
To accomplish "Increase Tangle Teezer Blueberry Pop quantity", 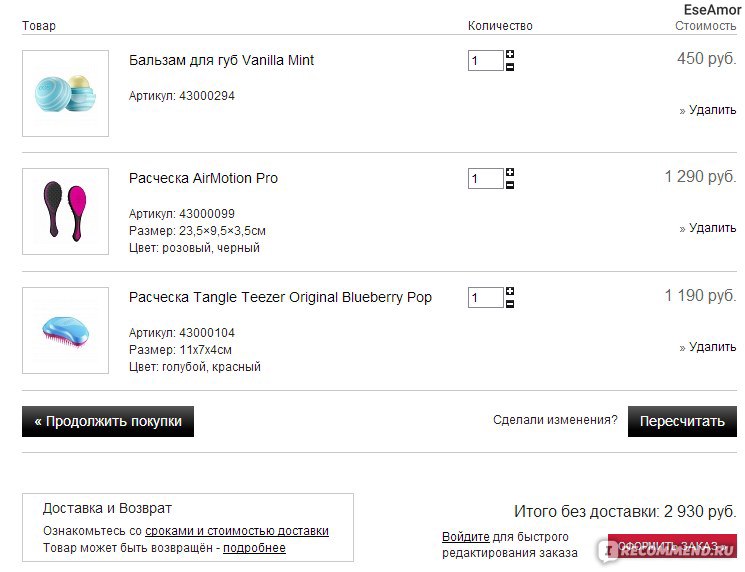I will click(510, 291).
